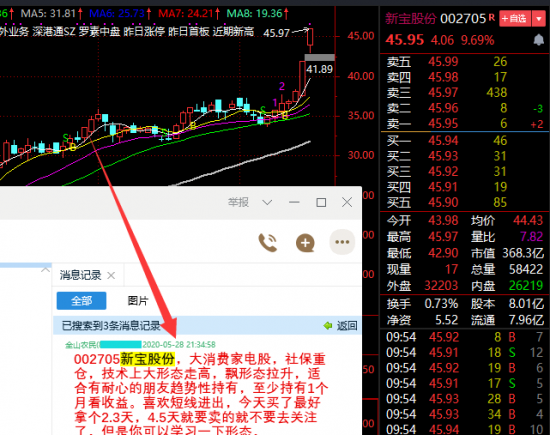Click the 近期新高 stock tag
The image size is (550, 435).
pos(233,32)
